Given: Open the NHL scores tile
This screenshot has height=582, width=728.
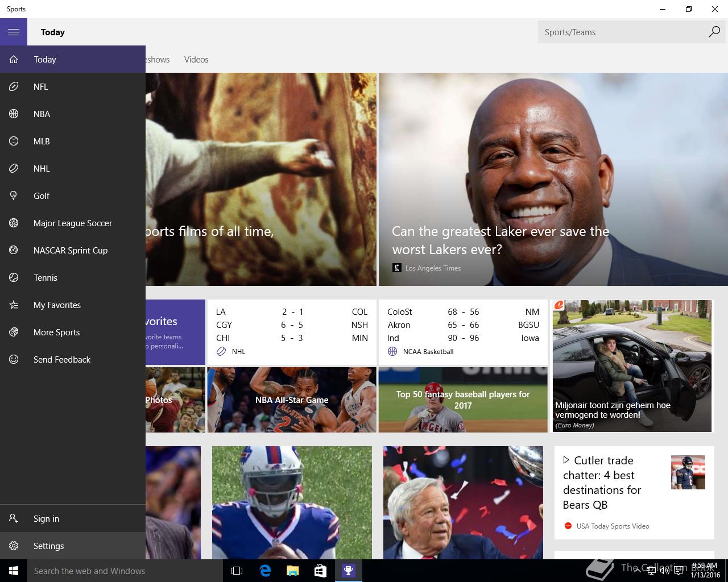Looking at the screenshot, I should click(x=292, y=332).
